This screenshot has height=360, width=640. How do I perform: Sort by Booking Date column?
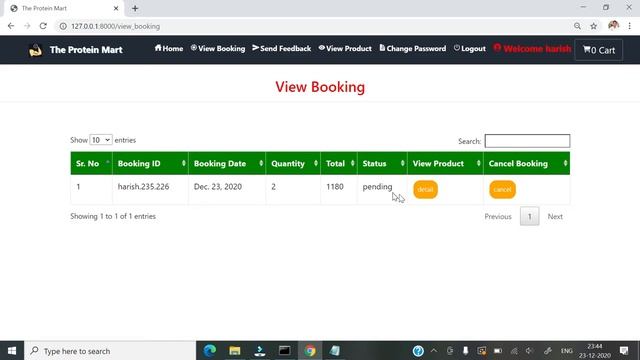click(227, 163)
